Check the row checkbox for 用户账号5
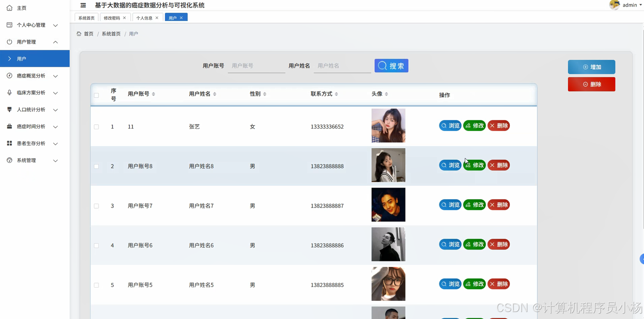644x319 pixels. [96, 285]
